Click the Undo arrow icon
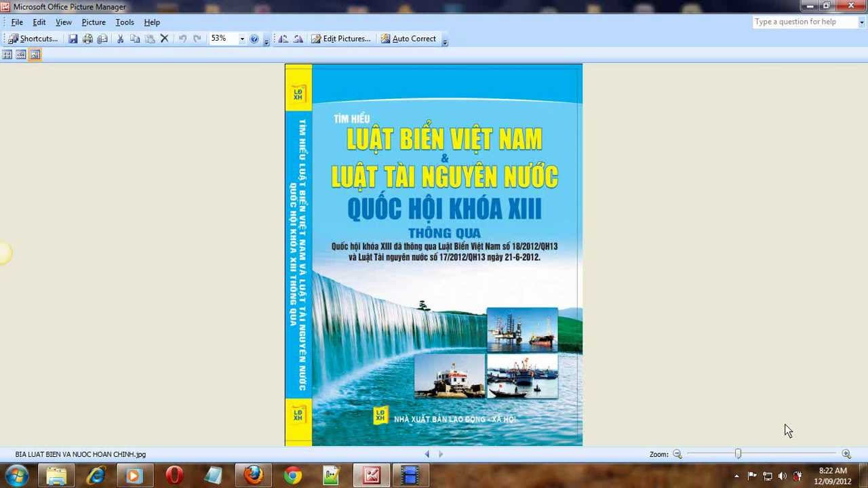The image size is (868, 488). coord(182,39)
